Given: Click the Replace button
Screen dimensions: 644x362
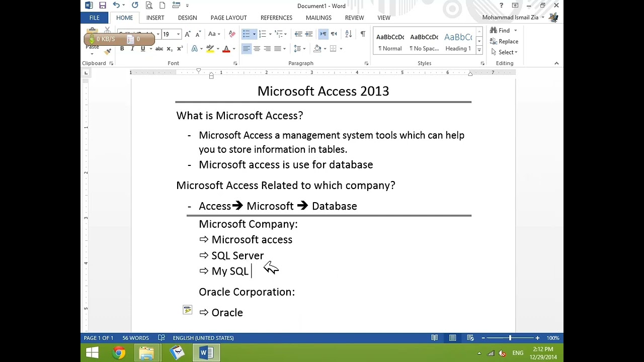Looking at the screenshot, I should 504,42.
